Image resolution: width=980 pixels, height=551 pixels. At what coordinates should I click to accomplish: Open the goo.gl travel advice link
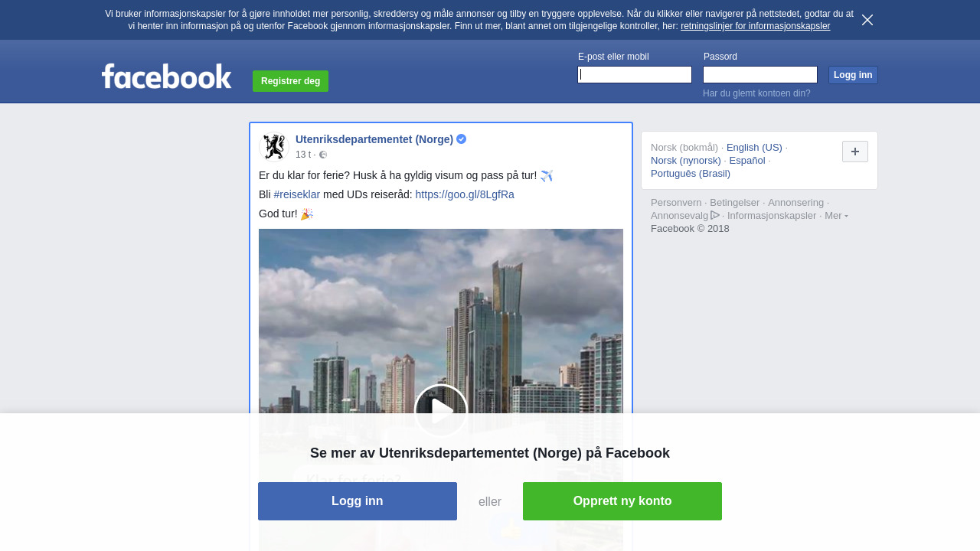click(465, 194)
